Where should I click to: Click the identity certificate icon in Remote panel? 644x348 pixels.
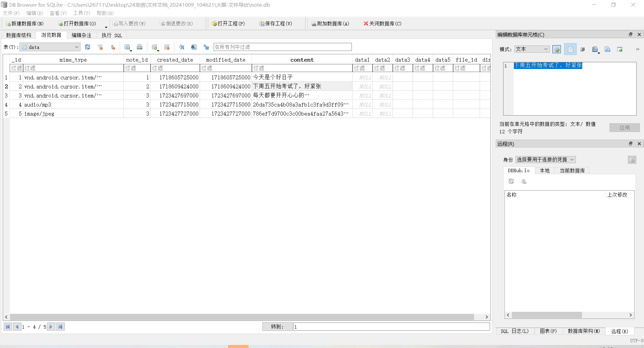(632, 160)
